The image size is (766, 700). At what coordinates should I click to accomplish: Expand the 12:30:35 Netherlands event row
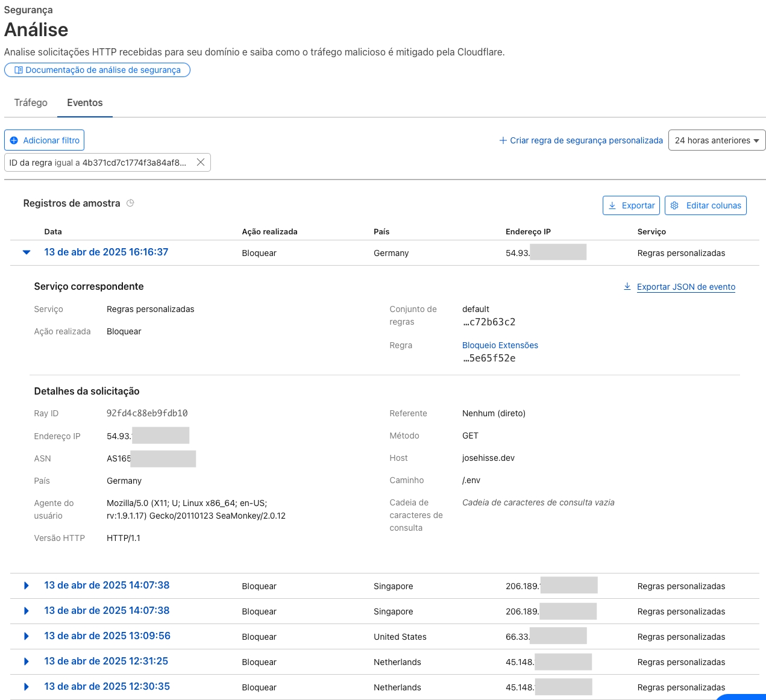click(27, 687)
